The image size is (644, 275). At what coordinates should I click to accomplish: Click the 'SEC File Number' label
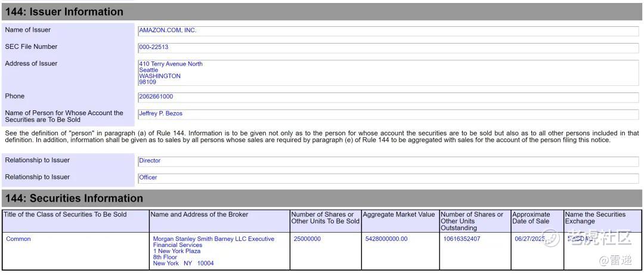pyautogui.click(x=31, y=47)
